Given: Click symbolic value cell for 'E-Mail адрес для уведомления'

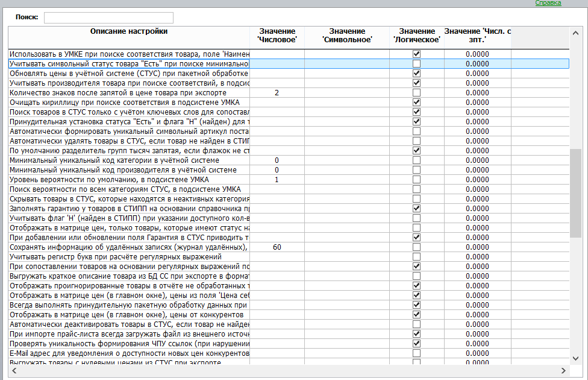Looking at the screenshot, I should pyautogui.click(x=347, y=353).
